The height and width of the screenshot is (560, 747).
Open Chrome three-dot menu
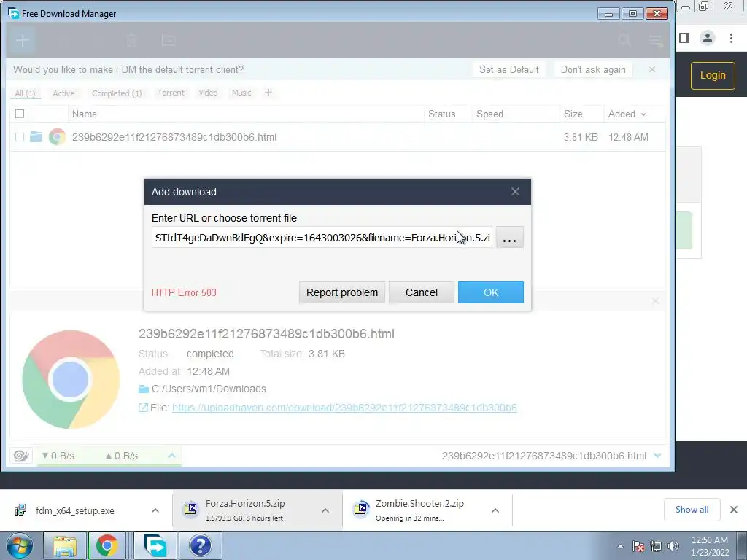tap(731, 38)
